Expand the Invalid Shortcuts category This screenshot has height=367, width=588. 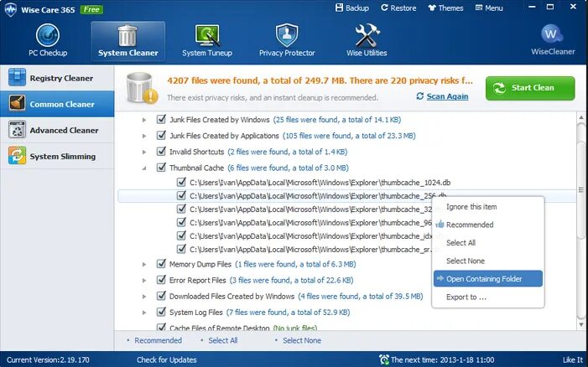(144, 152)
